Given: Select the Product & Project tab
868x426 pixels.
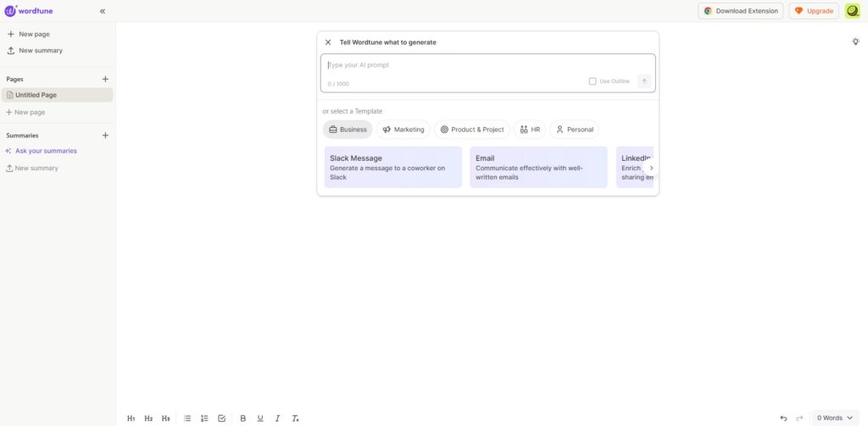Looking at the screenshot, I should (471, 130).
